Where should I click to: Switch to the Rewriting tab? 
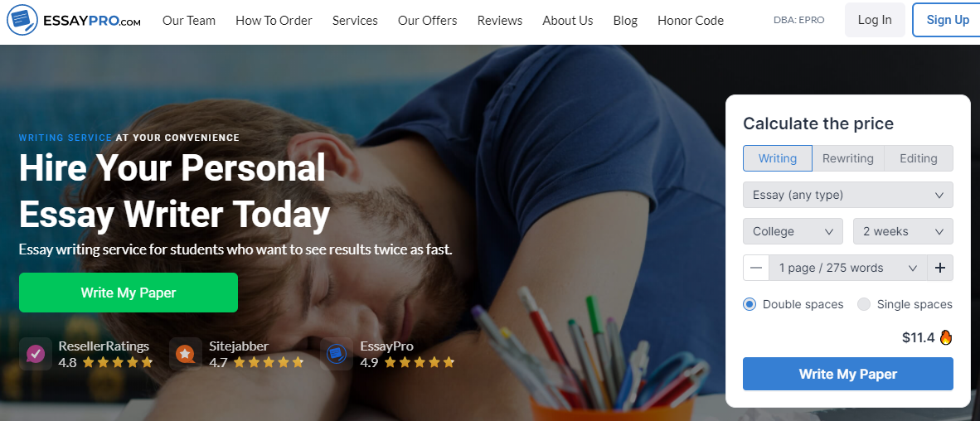(847, 158)
